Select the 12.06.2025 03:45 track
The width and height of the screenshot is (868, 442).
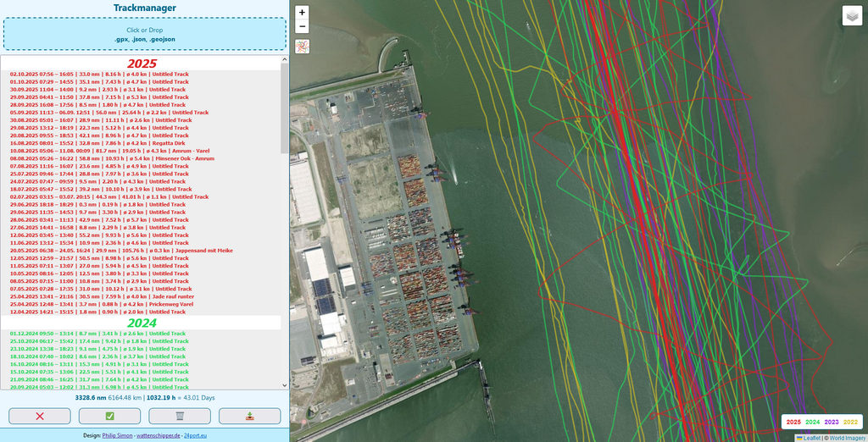pos(142,235)
